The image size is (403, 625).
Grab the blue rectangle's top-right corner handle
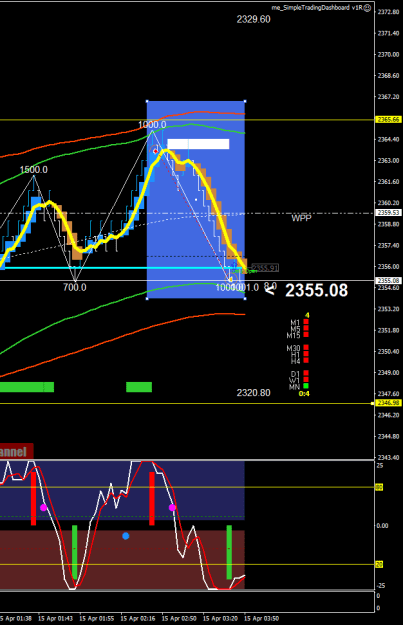pos(245,101)
